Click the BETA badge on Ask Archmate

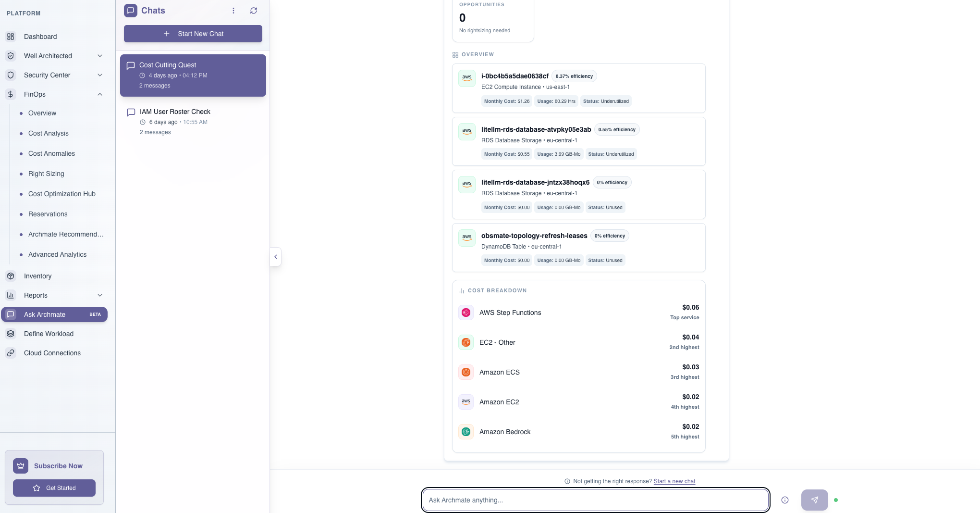click(95, 314)
